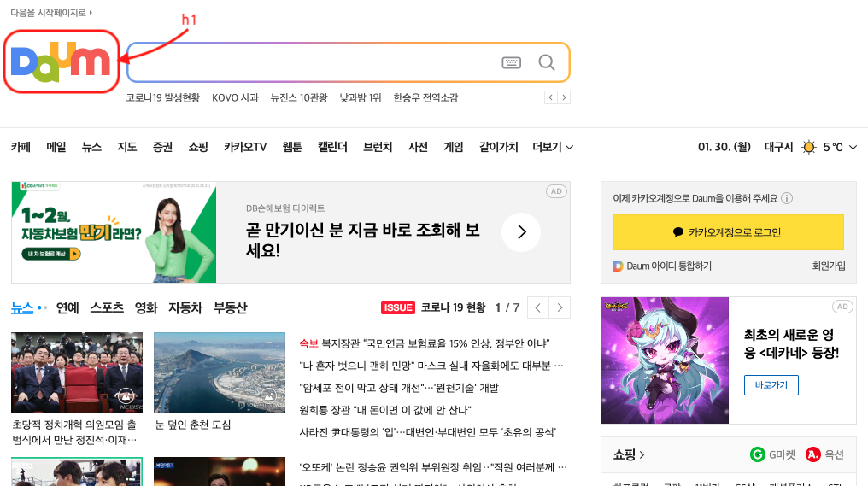Select the 자동차 news tab

tap(185, 307)
